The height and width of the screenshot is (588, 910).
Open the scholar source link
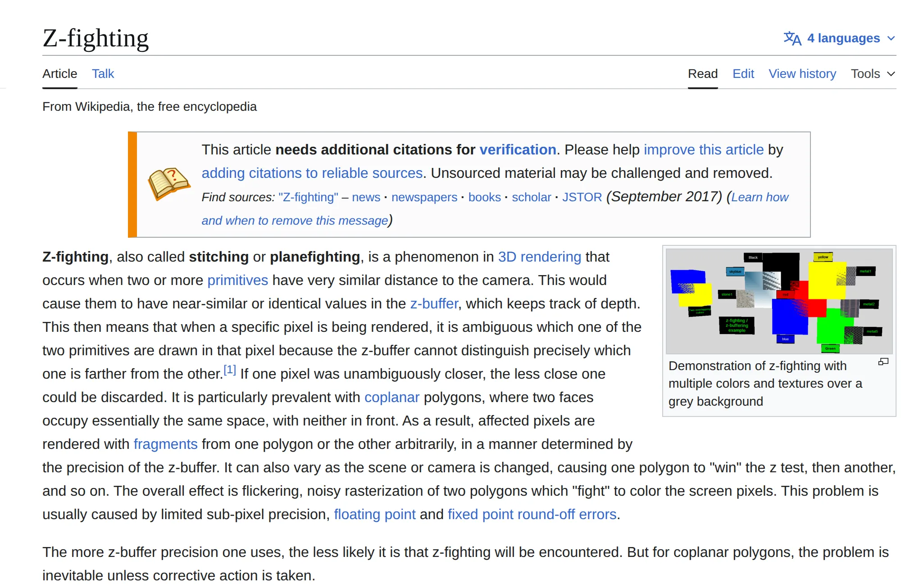point(532,197)
